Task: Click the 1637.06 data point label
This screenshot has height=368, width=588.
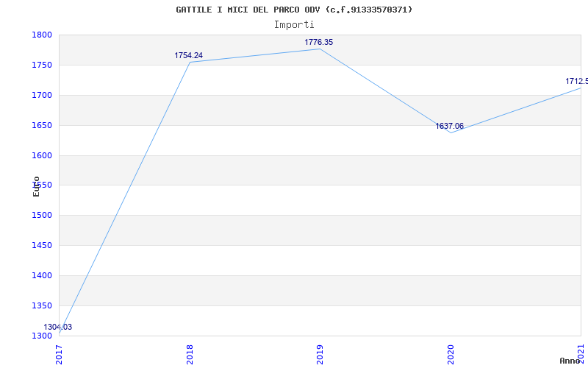Action: (449, 126)
